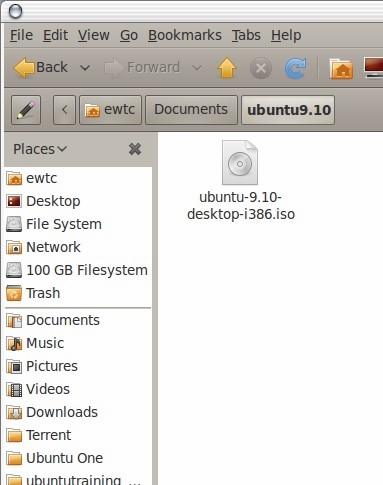383x485 pixels.
Task: Click the Computer toolbar icon
Action: [x=374, y=68]
